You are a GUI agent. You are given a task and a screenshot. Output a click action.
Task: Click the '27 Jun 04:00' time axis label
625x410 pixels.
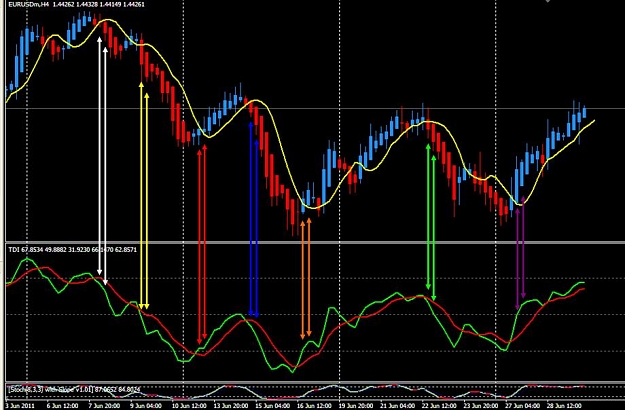[523, 406]
